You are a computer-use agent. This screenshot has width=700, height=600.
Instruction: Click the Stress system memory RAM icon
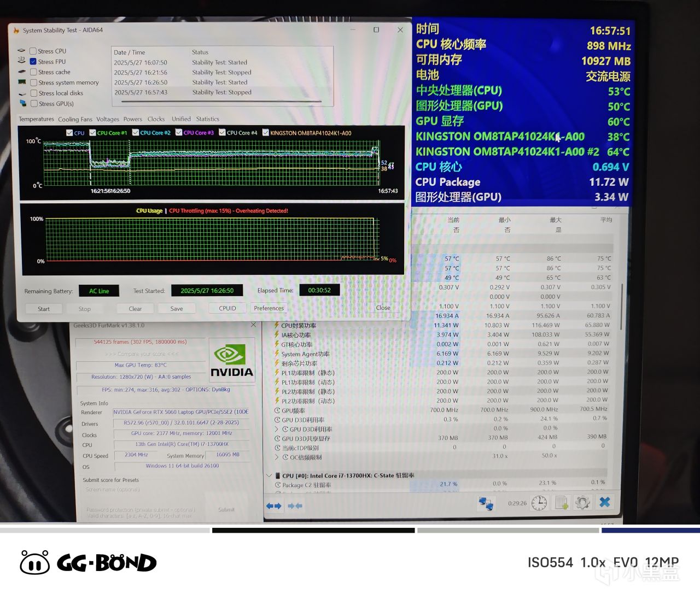[x=22, y=83]
